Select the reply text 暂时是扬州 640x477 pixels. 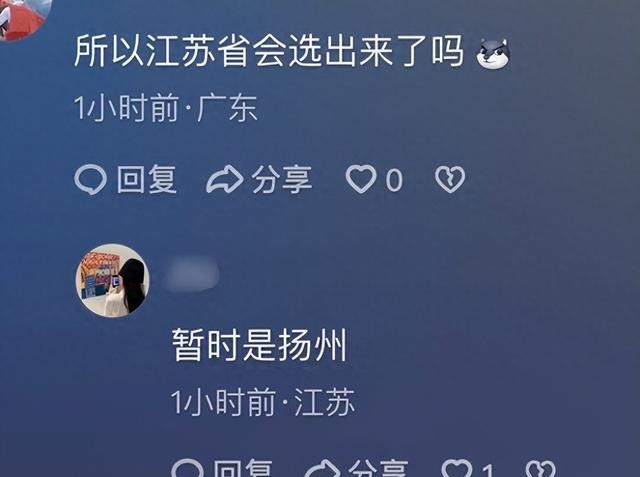tap(259, 345)
